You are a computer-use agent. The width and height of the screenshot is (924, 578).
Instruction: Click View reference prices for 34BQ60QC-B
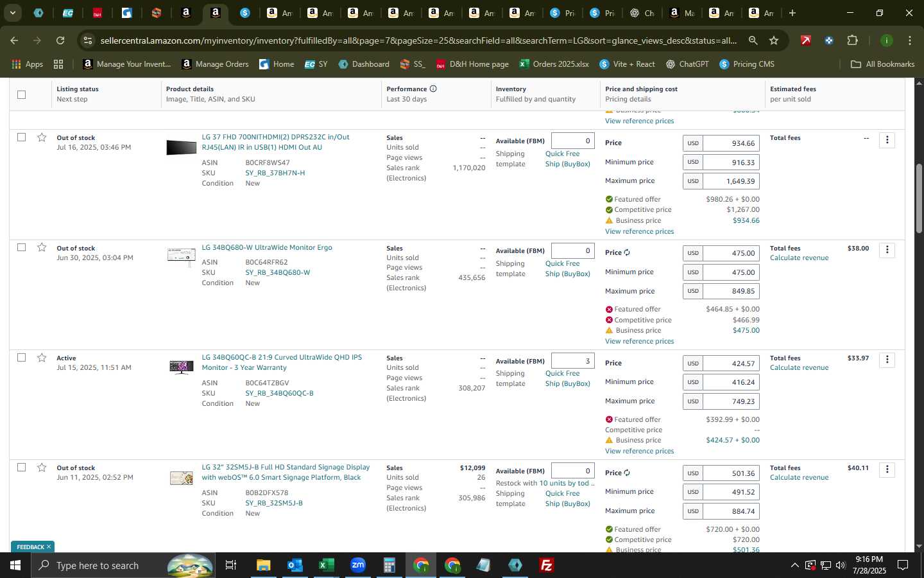[639, 451]
